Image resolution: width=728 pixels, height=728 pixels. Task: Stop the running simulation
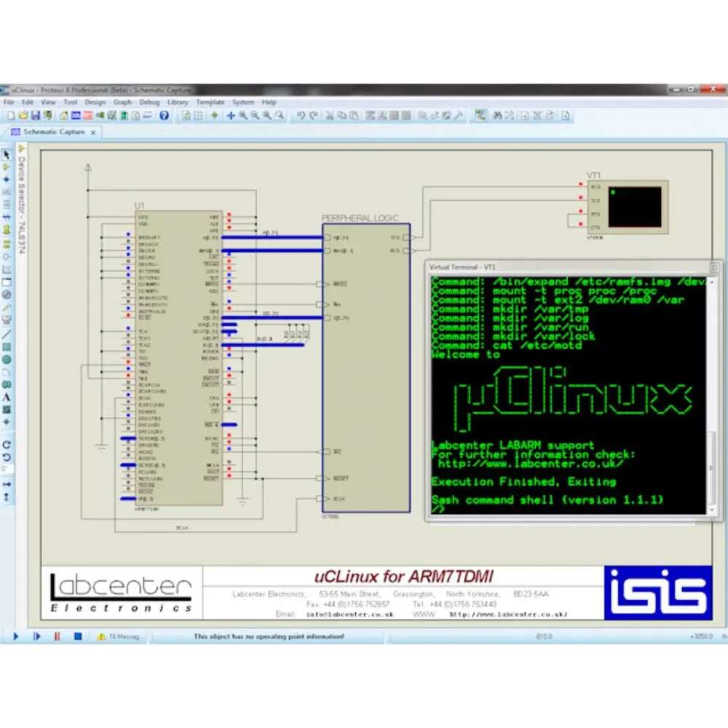point(78,635)
